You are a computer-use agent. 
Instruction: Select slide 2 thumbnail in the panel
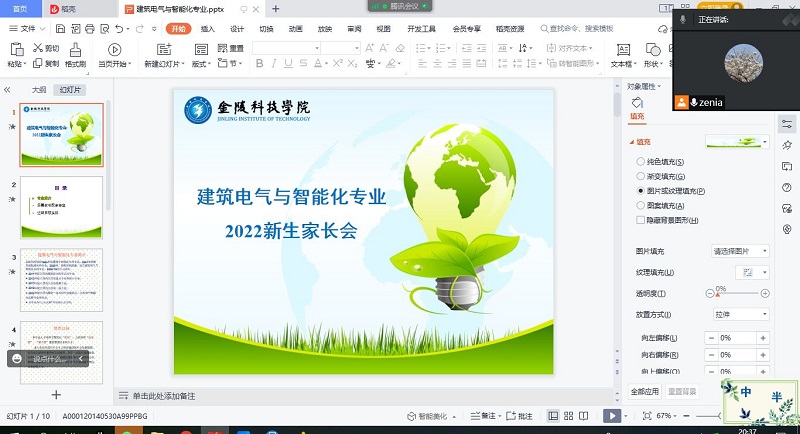61,207
